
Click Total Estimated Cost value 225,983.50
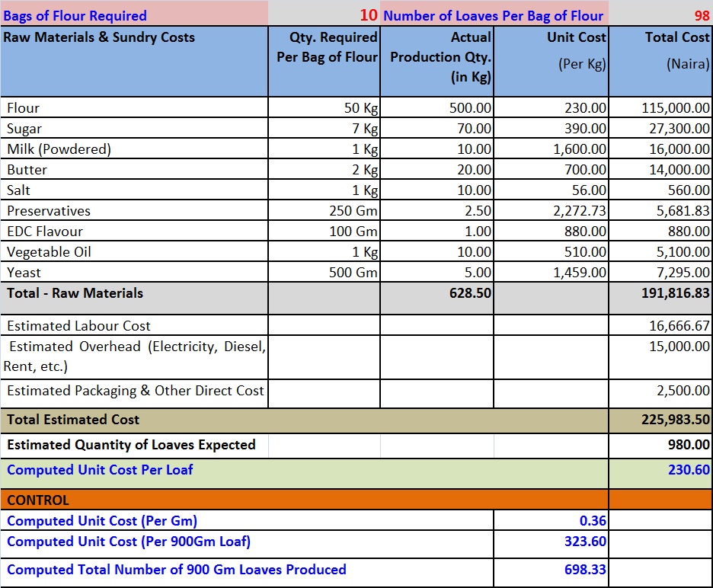pyautogui.click(x=676, y=420)
